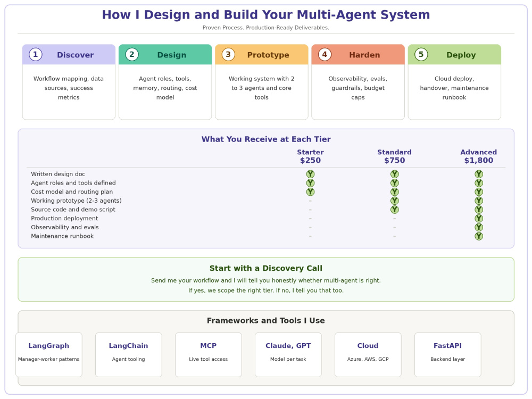Click 'Observability and evals' row label
The height and width of the screenshot is (399, 532).
pyautogui.click(x=65, y=227)
